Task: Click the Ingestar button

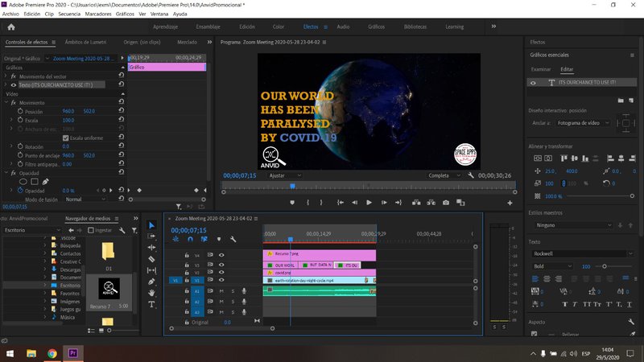Action: (100, 230)
